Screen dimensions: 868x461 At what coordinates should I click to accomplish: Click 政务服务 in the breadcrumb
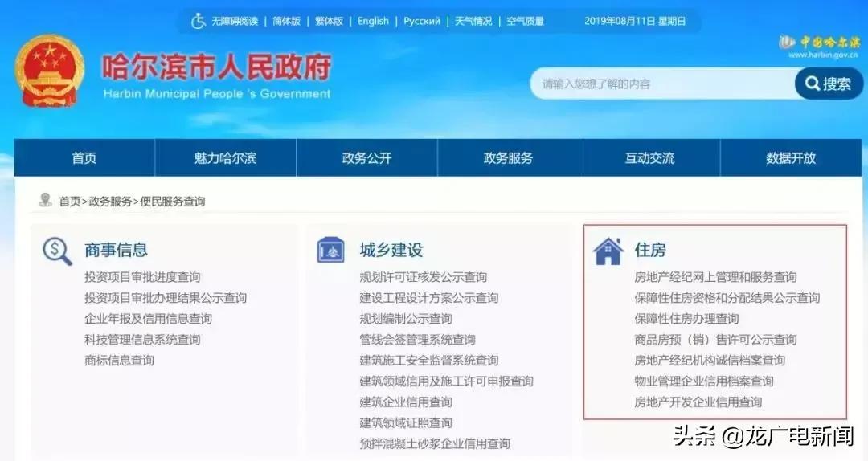(110, 202)
